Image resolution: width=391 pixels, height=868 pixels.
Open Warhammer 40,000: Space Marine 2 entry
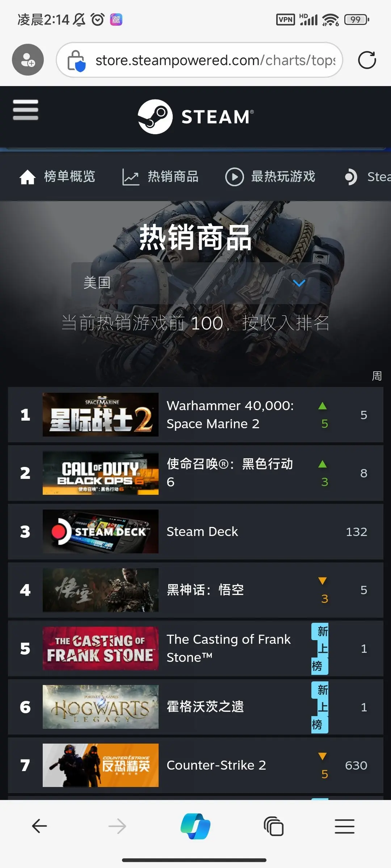(x=195, y=414)
